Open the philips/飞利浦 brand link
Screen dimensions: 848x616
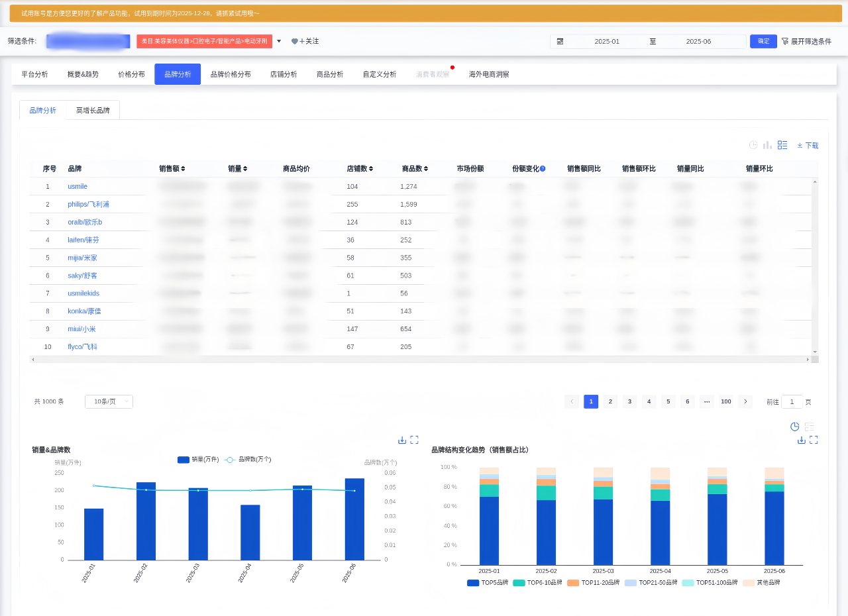[x=88, y=205]
